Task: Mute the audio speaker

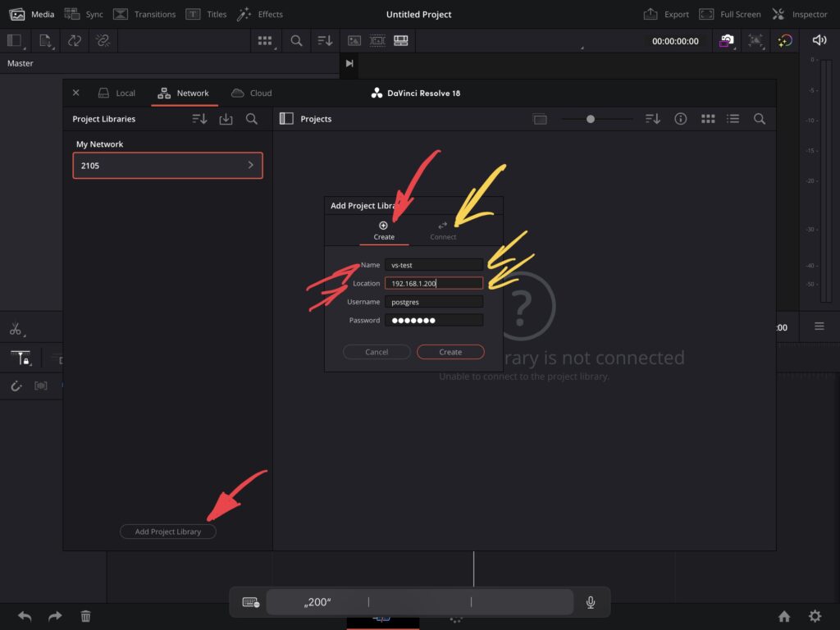Action: (819, 41)
